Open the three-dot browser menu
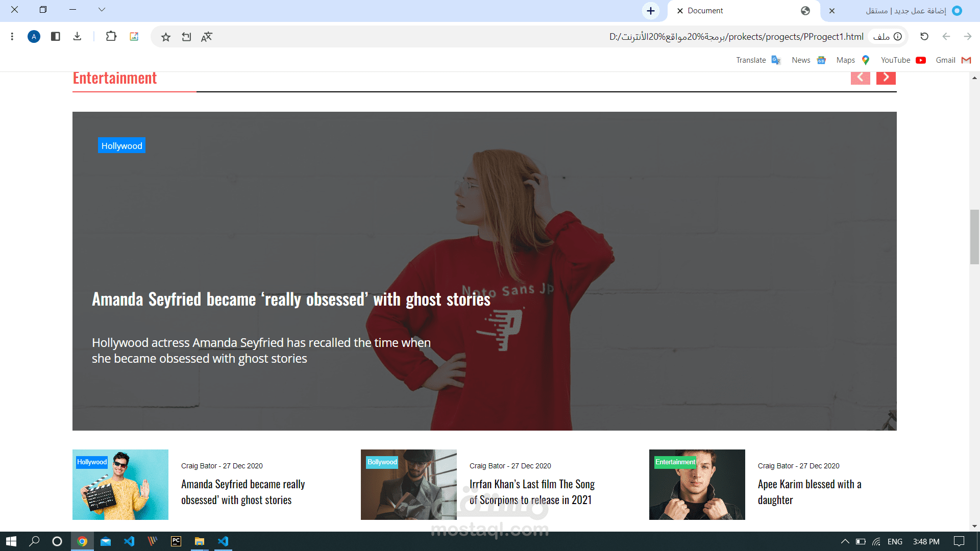 (12, 36)
